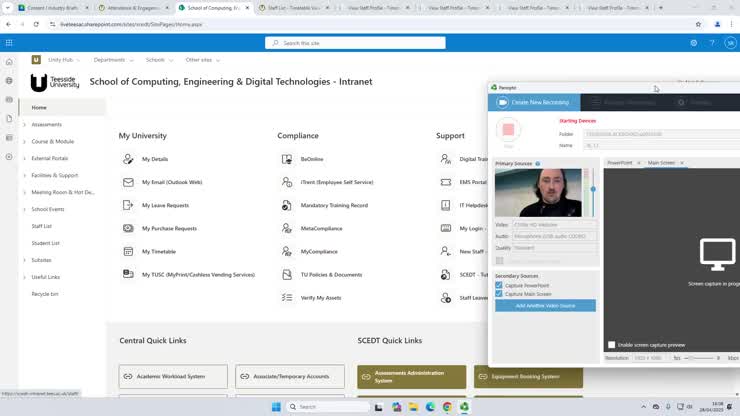Adjust the Panopto fps slider
This screenshot has height=416, width=740.
699,358
